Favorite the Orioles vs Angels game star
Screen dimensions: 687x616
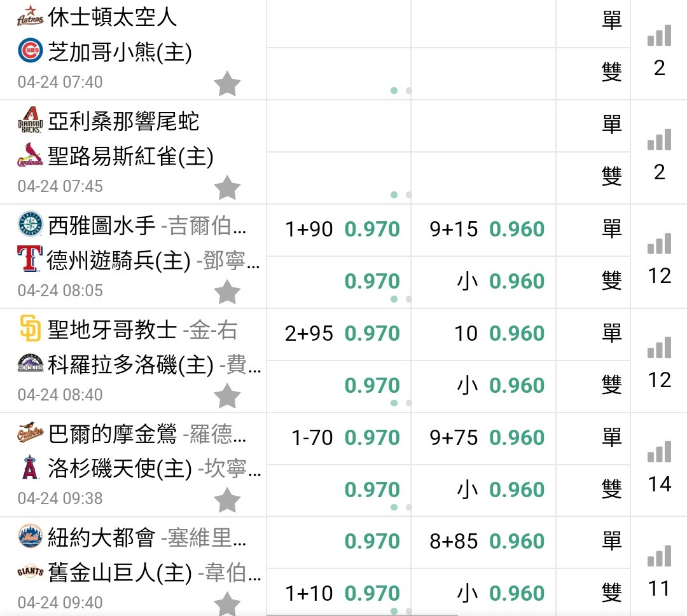click(227, 500)
